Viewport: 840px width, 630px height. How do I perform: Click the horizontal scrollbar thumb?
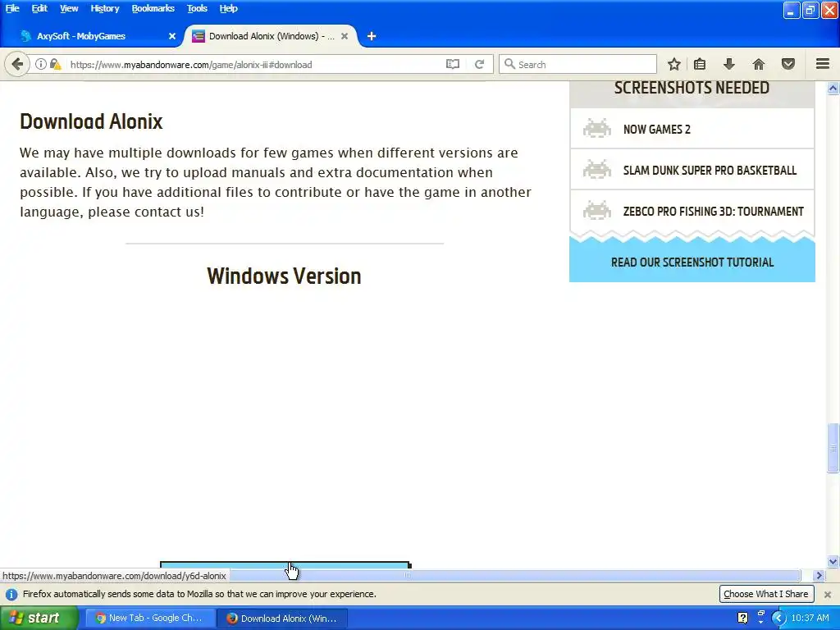point(407,575)
